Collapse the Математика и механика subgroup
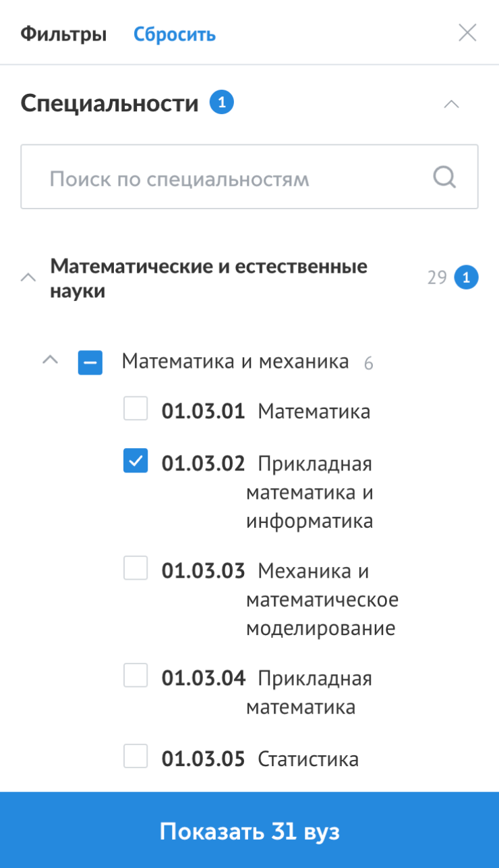Viewport: 499px width, 868px height. pyautogui.click(x=50, y=361)
